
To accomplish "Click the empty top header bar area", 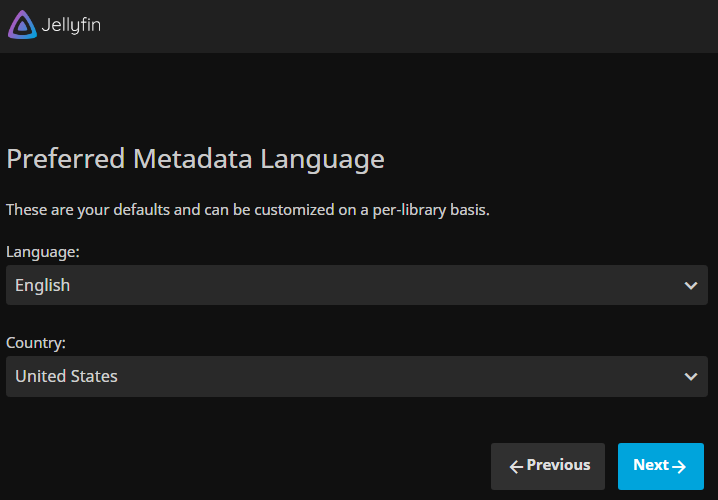I will tap(400, 25).
